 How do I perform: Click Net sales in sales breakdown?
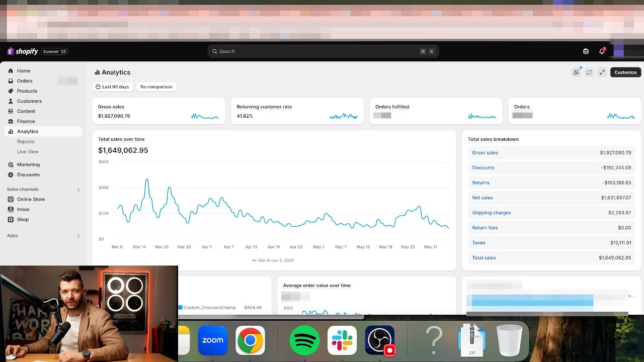tap(482, 198)
